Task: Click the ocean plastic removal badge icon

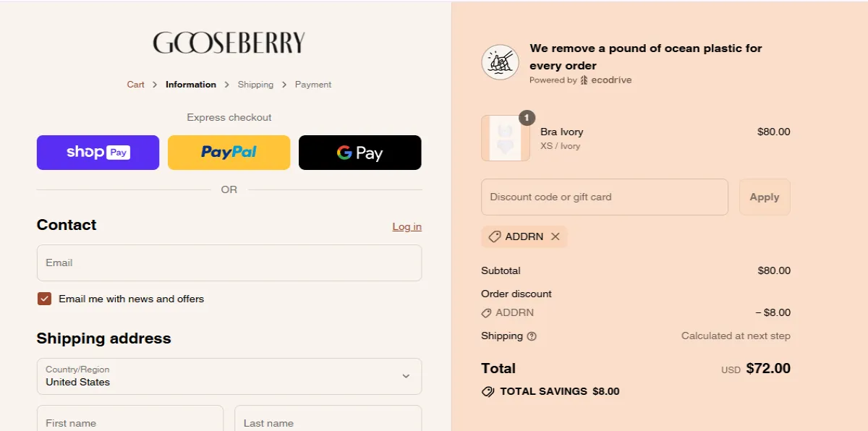Action: pyautogui.click(x=500, y=62)
